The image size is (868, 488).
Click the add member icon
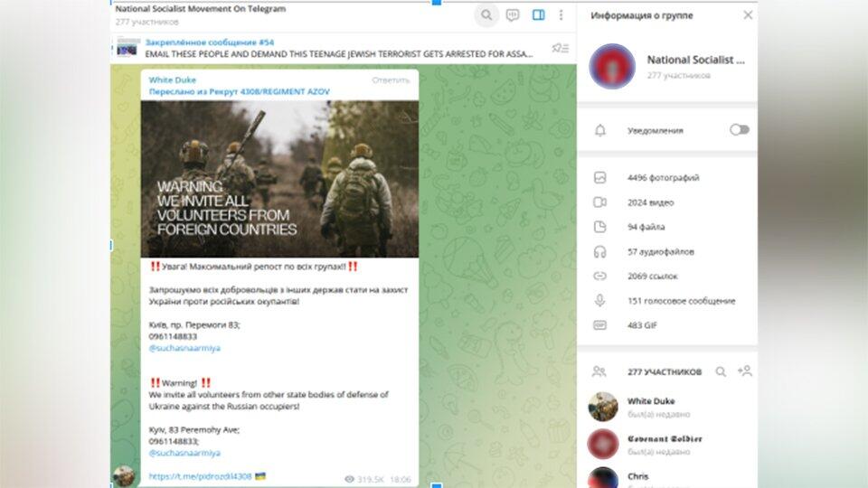click(744, 371)
